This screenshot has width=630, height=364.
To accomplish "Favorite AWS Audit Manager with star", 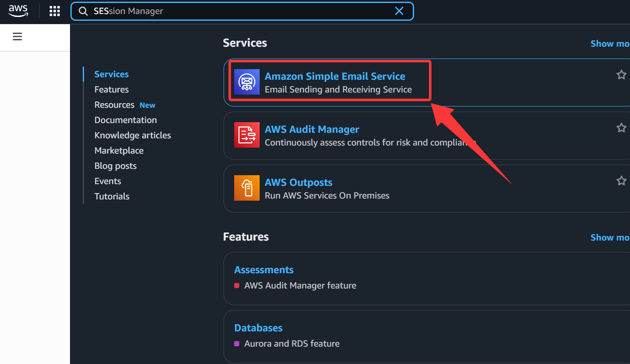I will tap(622, 128).
